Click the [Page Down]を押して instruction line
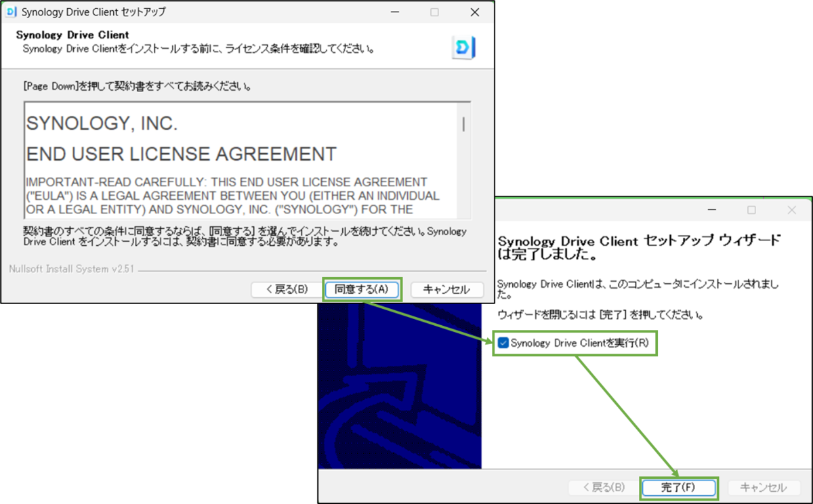 138,87
